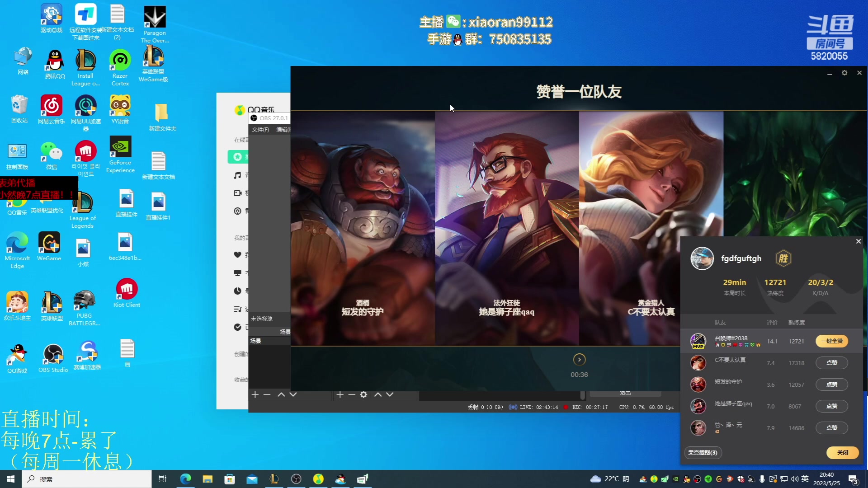Open 网易云音乐 desktop shortcut

52,110
